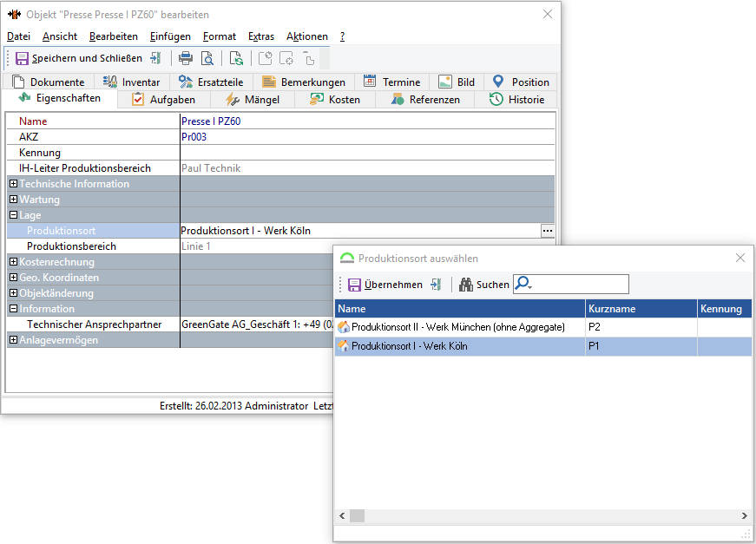Click the exit door icon beside Übernehmen
756x544 pixels.
click(x=436, y=285)
